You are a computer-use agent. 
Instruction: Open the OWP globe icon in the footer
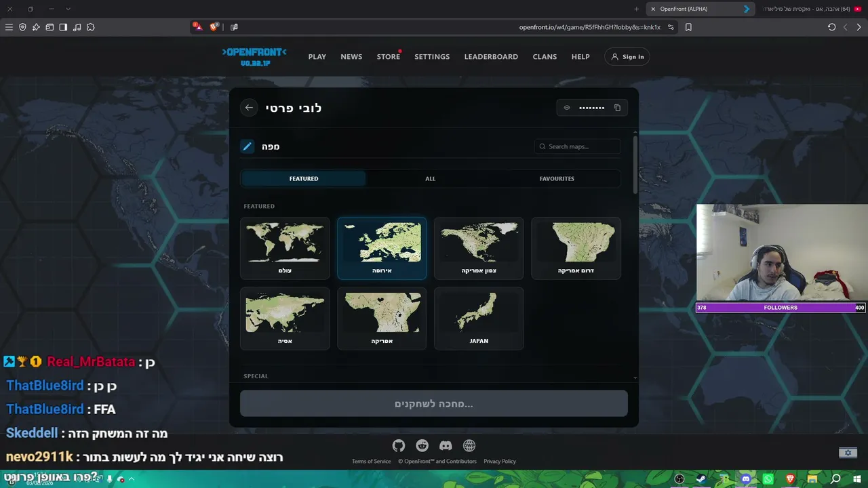point(469,445)
